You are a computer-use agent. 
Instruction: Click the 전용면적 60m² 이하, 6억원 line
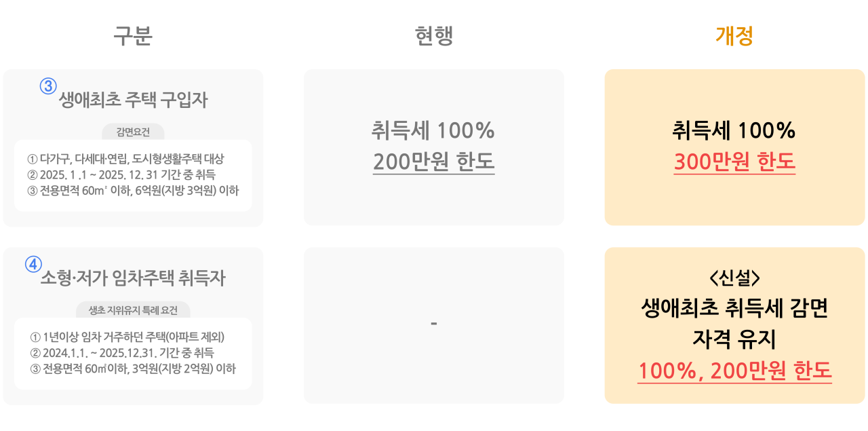(x=133, y=191)
